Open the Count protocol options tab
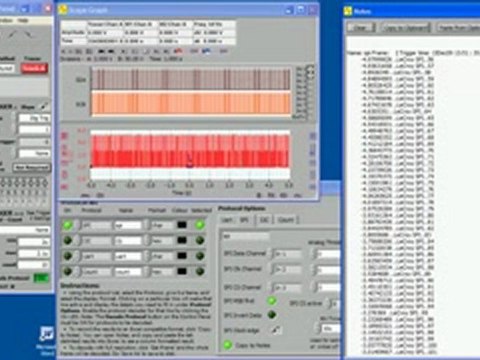 click(x=286, y=220)
